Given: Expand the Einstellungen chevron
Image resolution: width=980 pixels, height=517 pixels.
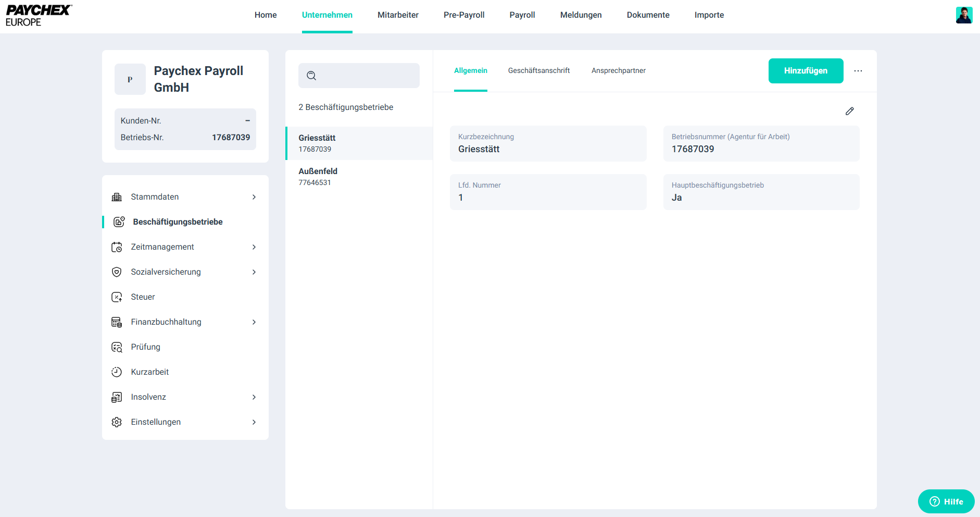Looking at the screenshot, I should (254, 422).
